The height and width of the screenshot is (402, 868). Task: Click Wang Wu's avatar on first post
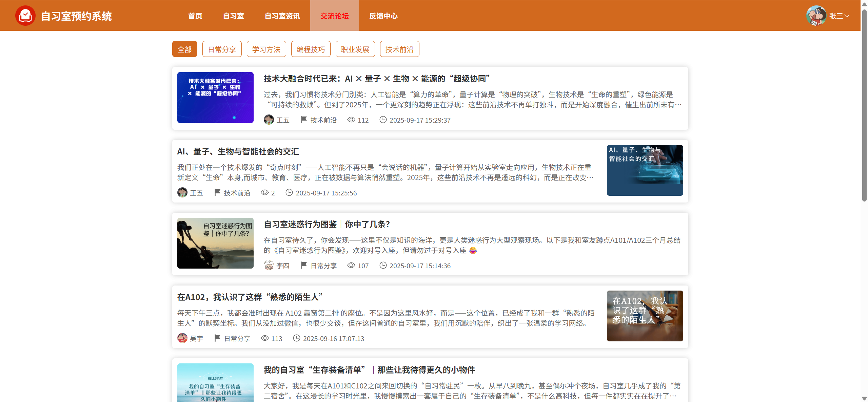(269, 120)
